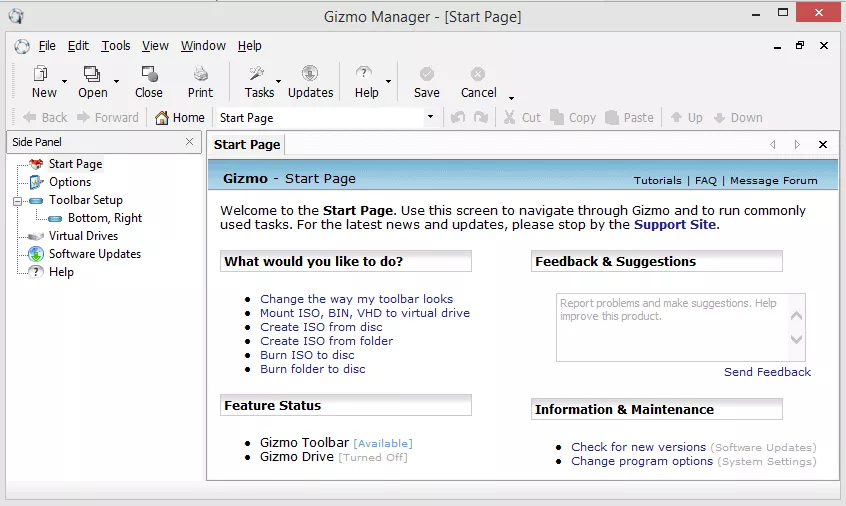Select the Start Page tree icon
Viewport: 846px width, 506px height.
(x=36, y=164)
